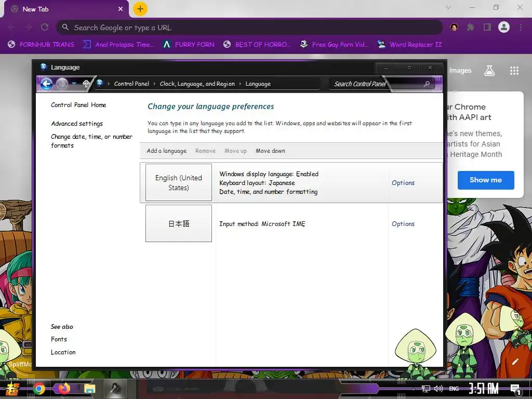532x399 pixels.
Task: Toggle Chrome side panel icon
Action: point(487,27)
